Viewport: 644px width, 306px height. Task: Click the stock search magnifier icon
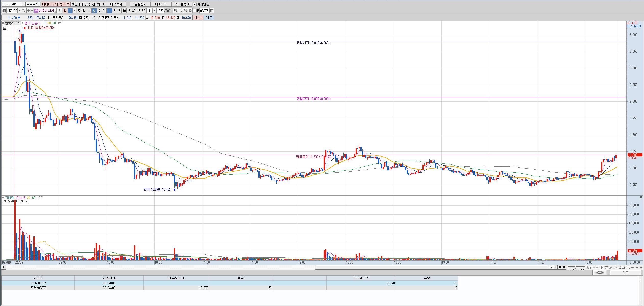23,11
